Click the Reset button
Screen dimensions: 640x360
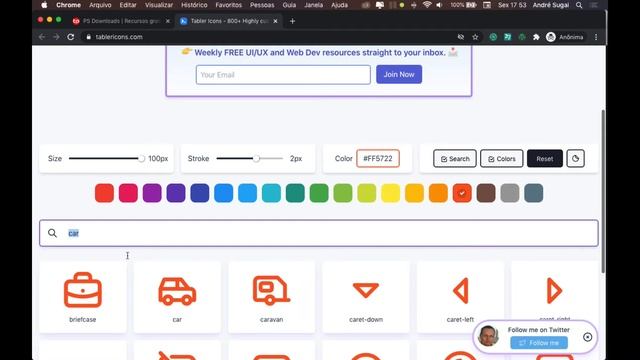click(x=544, y=158)
